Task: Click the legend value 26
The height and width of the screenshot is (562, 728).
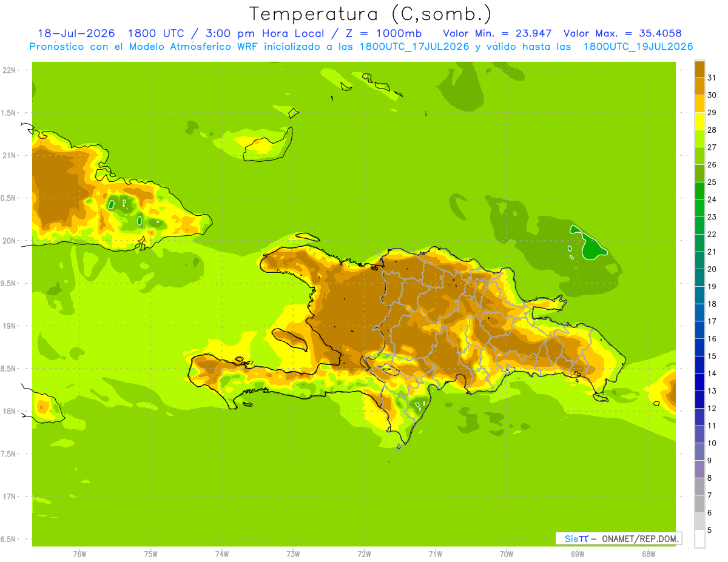Action: coord(712,164)
